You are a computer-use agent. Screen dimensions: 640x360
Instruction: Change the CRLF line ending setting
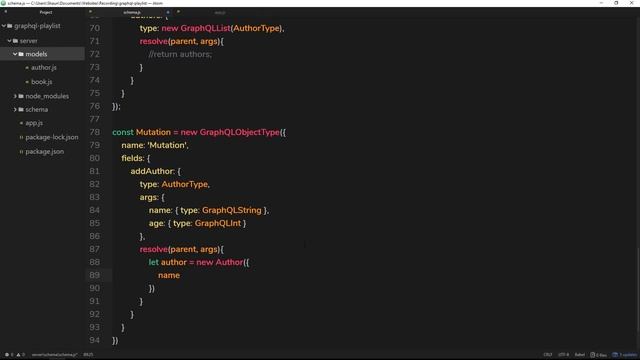pyautogui.click(x=548, y=355)
